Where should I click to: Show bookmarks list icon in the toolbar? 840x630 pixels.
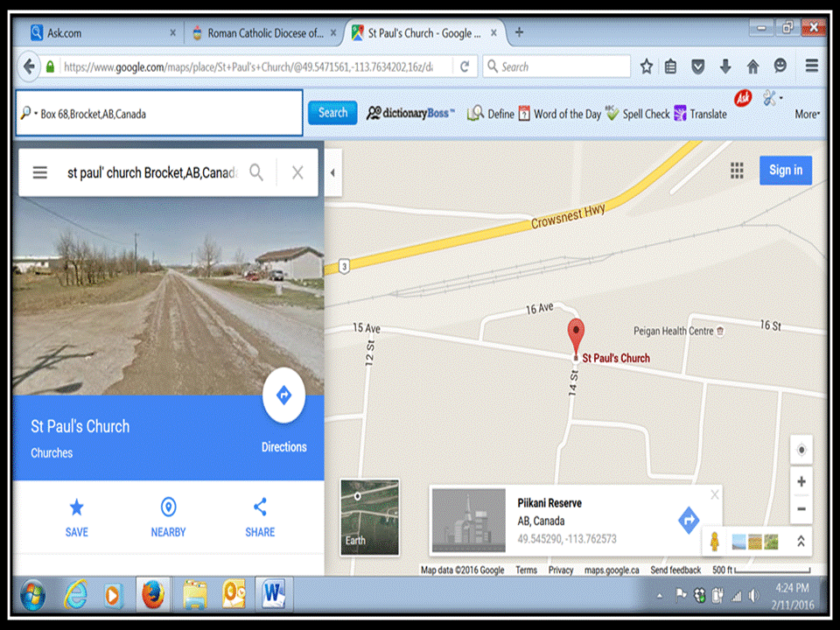pos(671,66)
